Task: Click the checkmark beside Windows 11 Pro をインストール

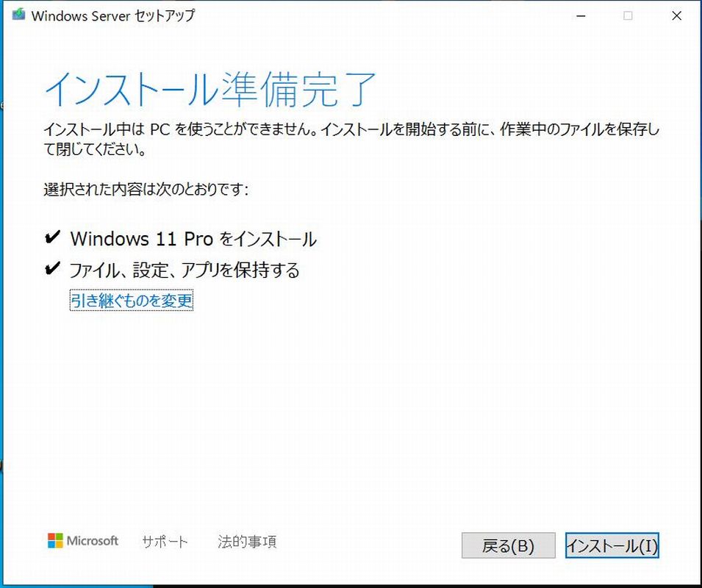Action: (52, 237)
